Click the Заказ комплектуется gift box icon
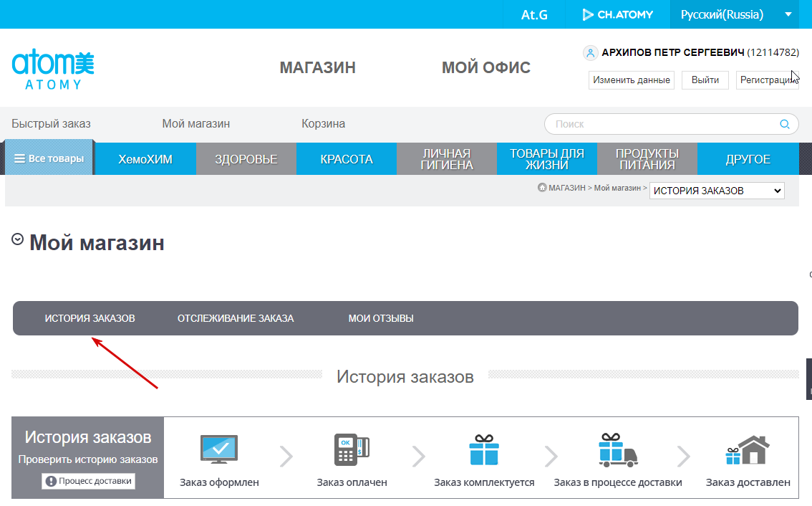This screenshot has width=812, height=506. coord(484,449)
